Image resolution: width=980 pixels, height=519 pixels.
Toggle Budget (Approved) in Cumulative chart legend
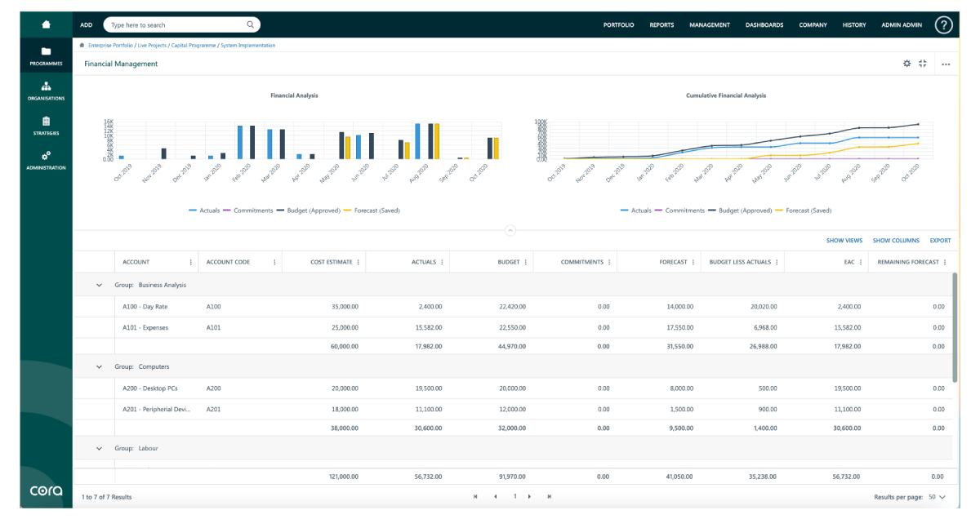[741, 211]
